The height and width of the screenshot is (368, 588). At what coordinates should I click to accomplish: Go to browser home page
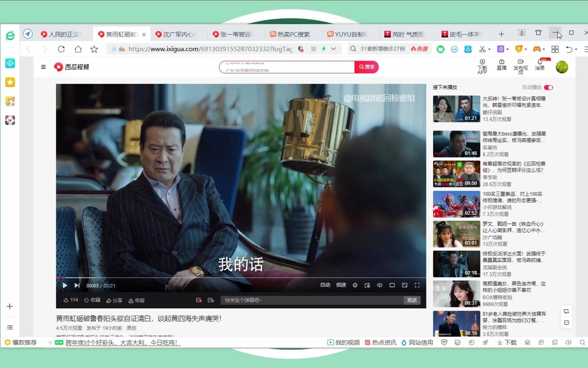(78, 49)
